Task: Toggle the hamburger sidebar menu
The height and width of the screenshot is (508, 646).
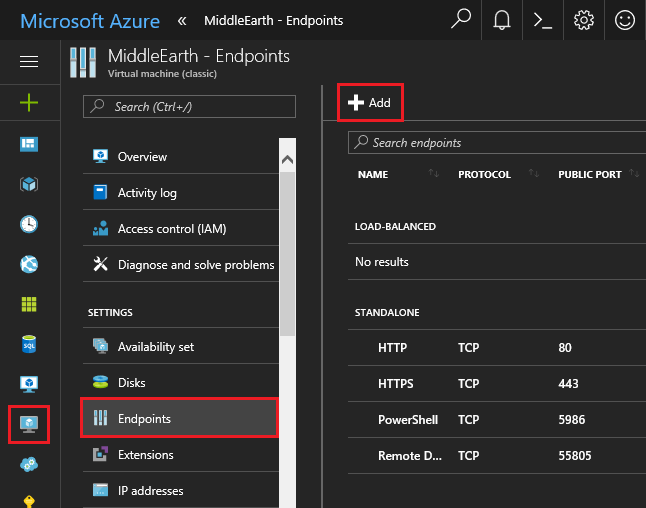Action: 29,61
